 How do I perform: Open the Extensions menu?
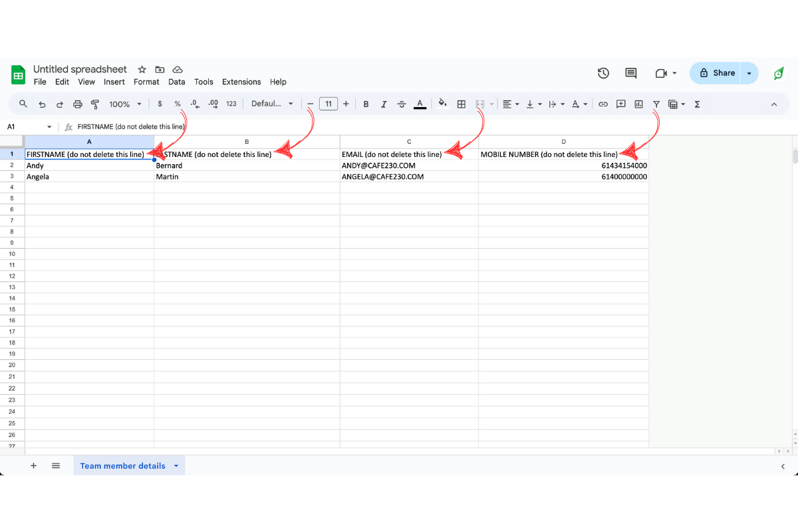[x=241, y=82]
